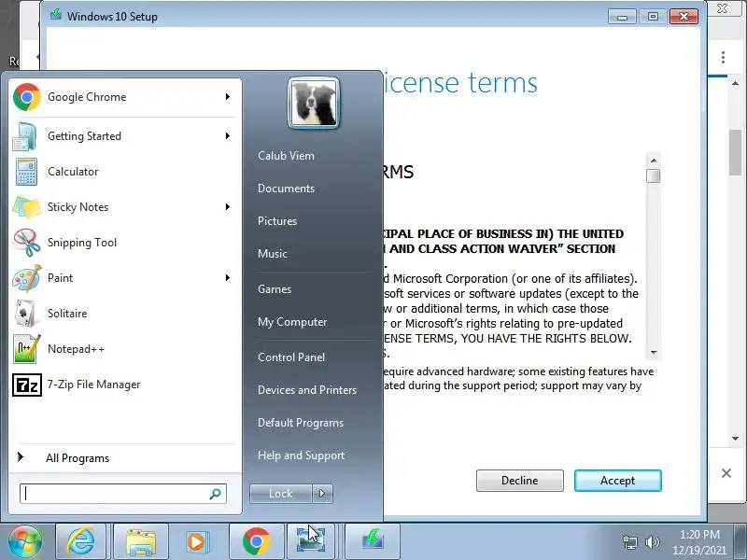Click the Show desktop strip
Image resolution: width=747 pixels, height=560 pixels.
pos(740,541)
